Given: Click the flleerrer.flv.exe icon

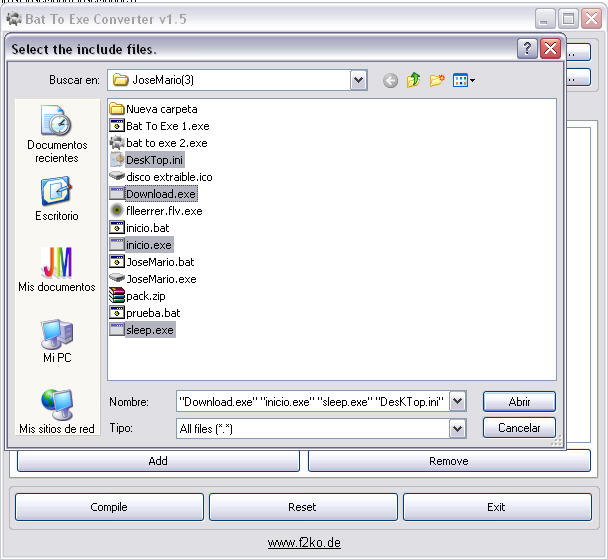Looking at the screenshot, I should tap(117, 211).
